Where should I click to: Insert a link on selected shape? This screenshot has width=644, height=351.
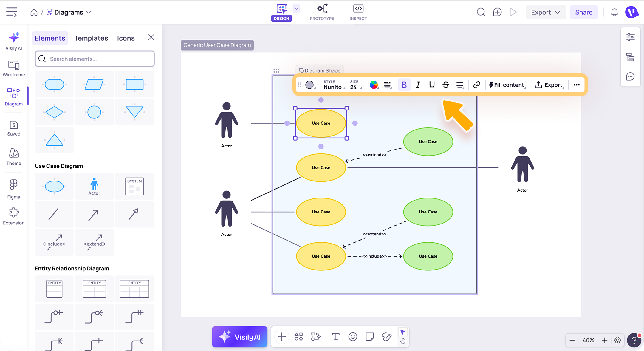coord(476,85)
